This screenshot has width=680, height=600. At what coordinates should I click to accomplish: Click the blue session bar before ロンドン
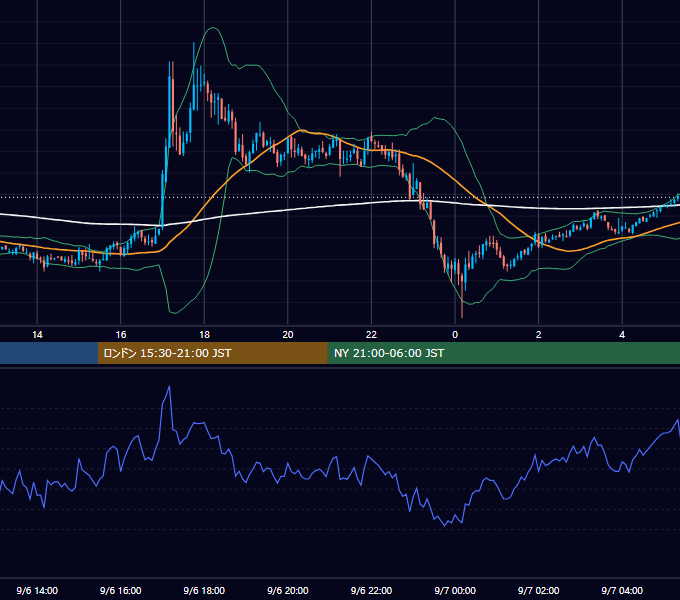click(49, 353)
